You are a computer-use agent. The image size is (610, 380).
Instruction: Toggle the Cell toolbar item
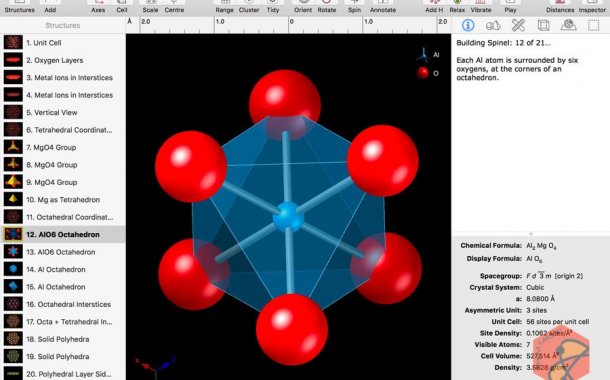click(122, 7)
